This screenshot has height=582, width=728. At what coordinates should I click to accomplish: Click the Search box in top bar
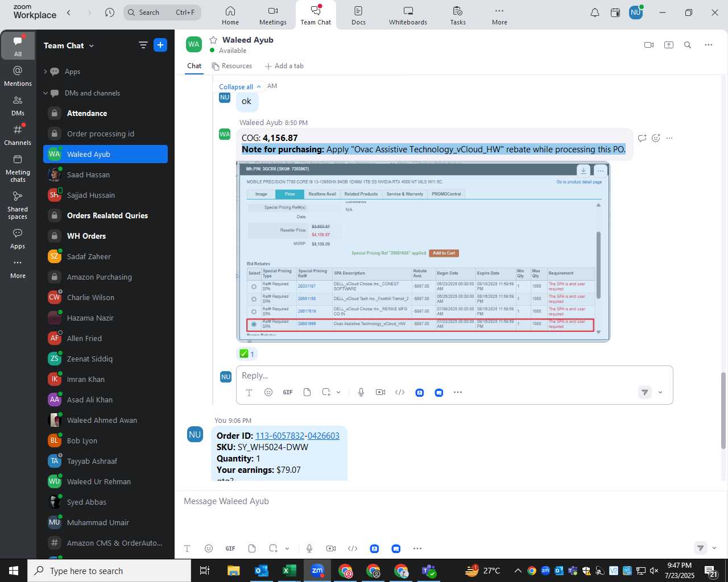(163, 12)
